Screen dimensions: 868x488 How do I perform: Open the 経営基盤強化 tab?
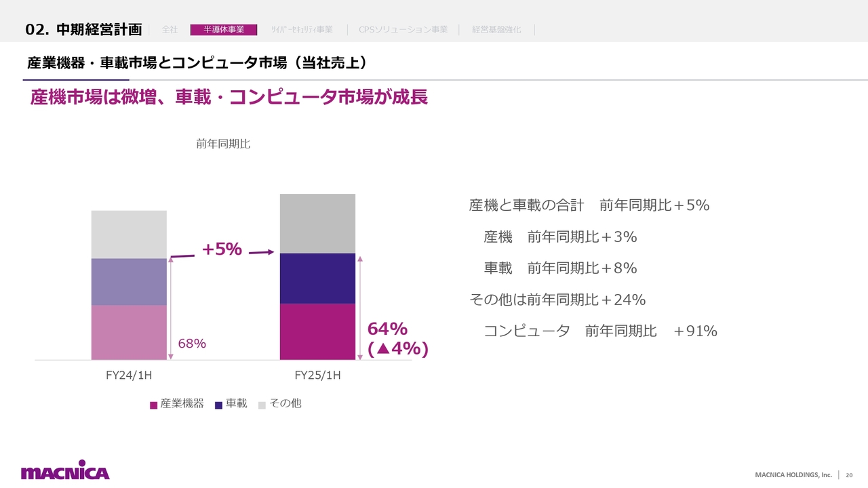click(496, 30)
